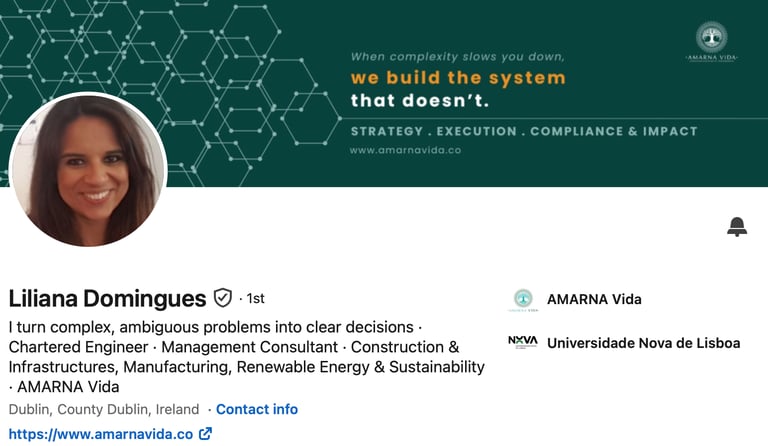Screen dimensions: 768x446
Task: Open the Contact info link
Action: pos(257,409)
